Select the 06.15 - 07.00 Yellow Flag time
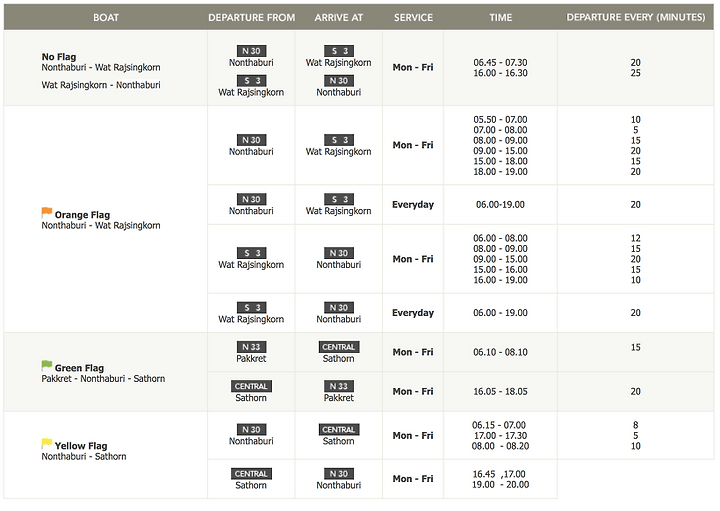720x511 pixels. click(499, 425)
